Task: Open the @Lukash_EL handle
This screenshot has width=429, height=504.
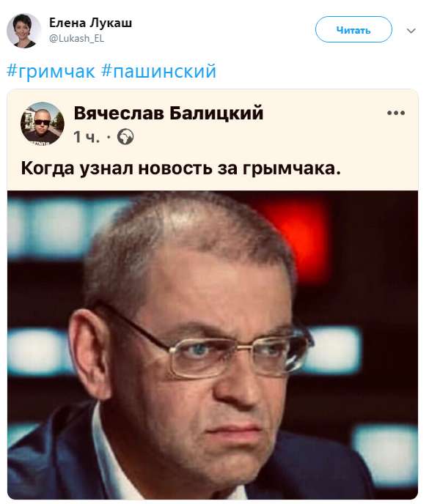Action: click(76, 38)
